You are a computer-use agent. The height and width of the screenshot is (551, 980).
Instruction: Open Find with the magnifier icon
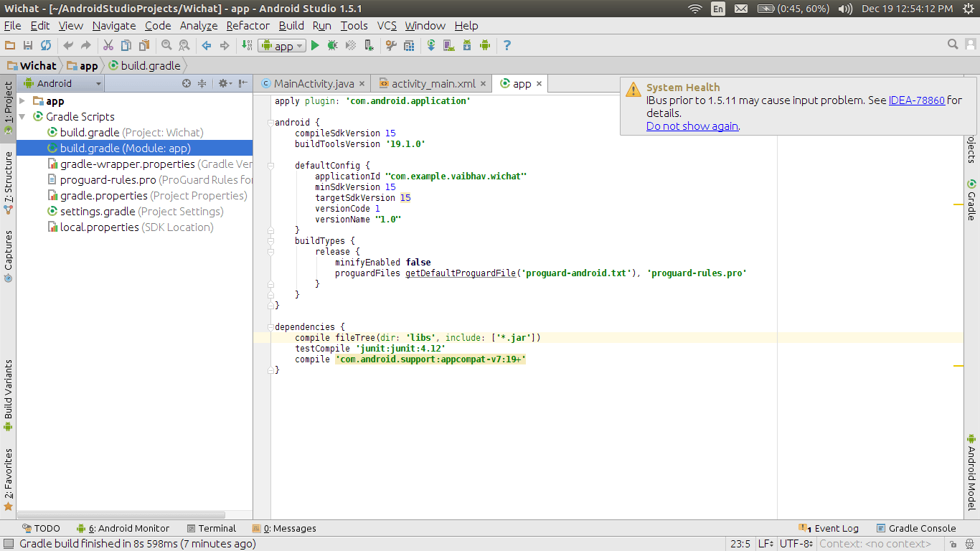(166, 45)
